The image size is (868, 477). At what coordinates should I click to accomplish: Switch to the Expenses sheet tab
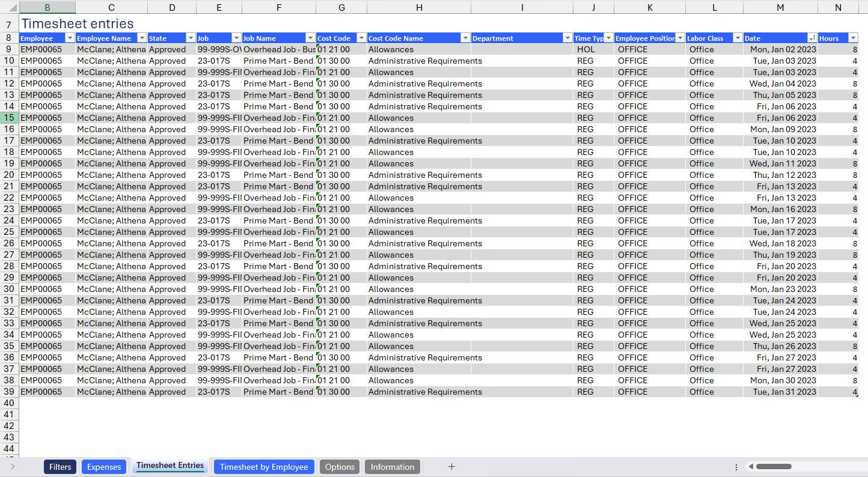pyautogui.click(x=104, y=467)
